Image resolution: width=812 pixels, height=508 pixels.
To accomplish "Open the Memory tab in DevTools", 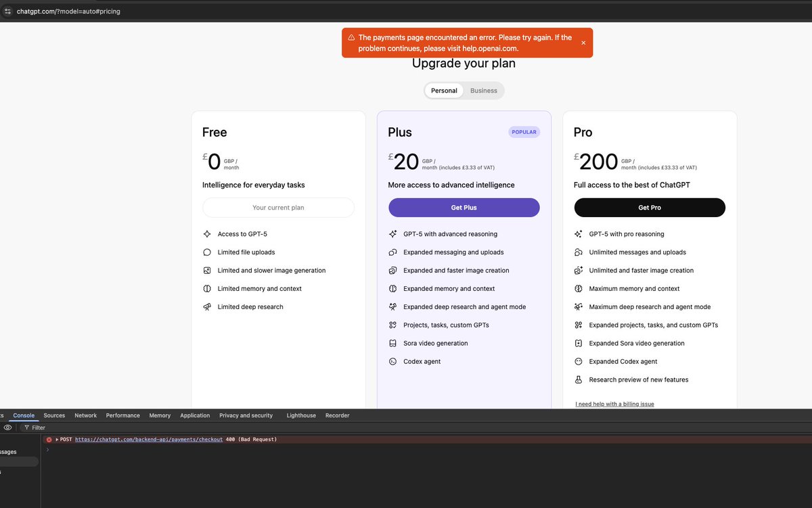I will click(x=160, y=415).
